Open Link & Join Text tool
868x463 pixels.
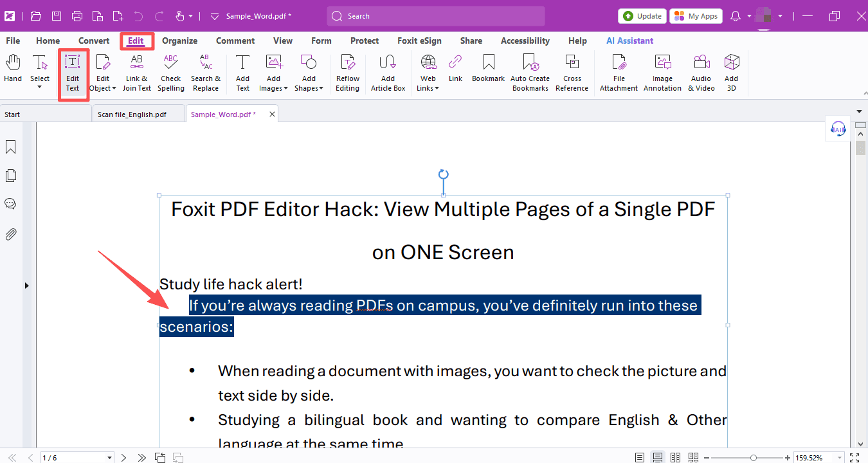(136, 73)
